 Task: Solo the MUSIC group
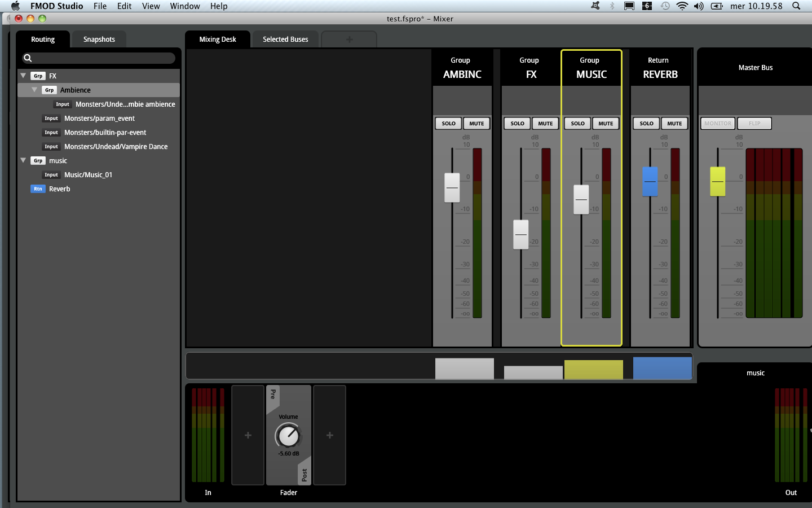578,124
